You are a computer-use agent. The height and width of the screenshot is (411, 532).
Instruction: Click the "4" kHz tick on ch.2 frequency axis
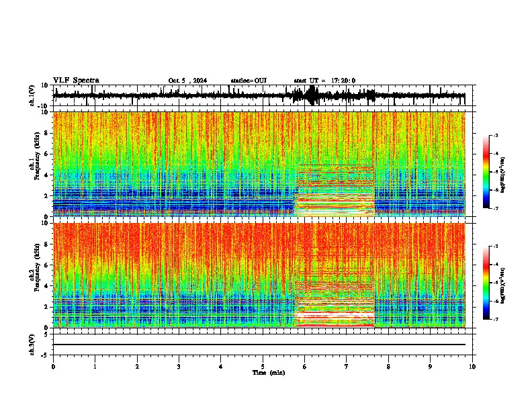(x=46, y=286)
